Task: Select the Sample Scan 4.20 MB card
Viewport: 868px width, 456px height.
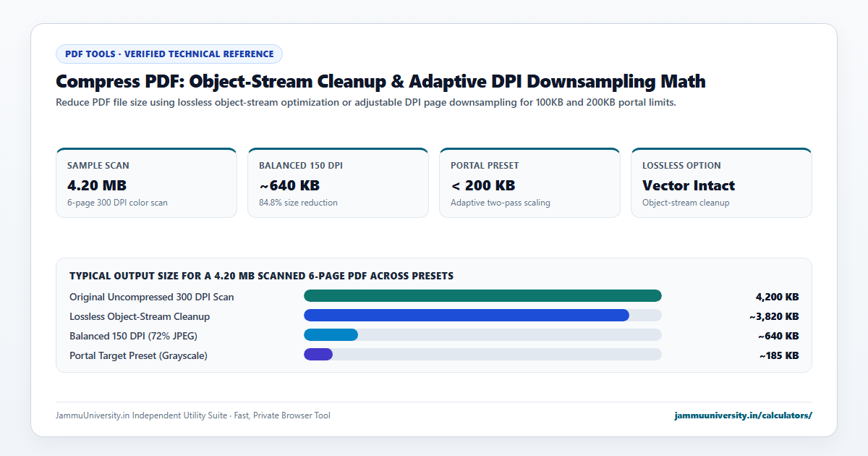Action: [146, 183]
